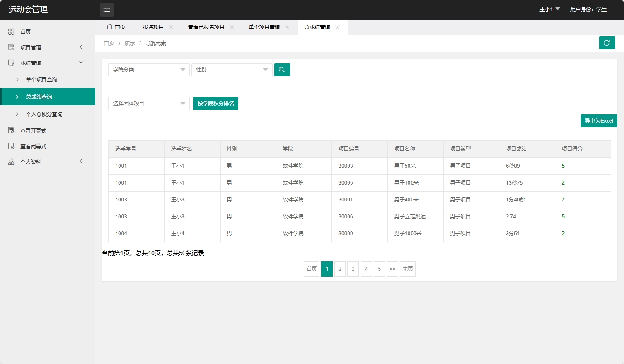Click the 个人资料 sidebar icon
Screen dimensions: 624x364
tap(12, 161)
